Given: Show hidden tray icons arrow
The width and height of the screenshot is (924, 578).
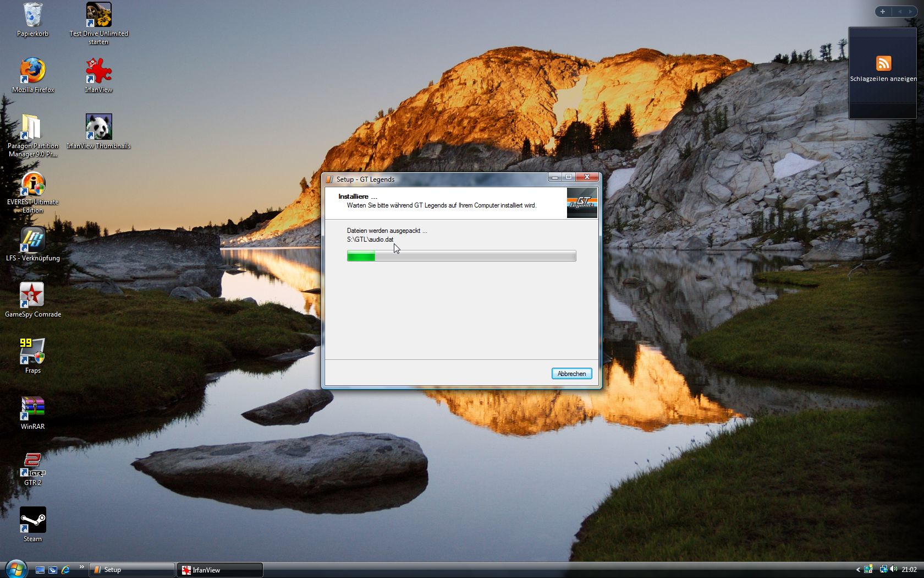Looking at the screenshot, I should pos(858,570).
